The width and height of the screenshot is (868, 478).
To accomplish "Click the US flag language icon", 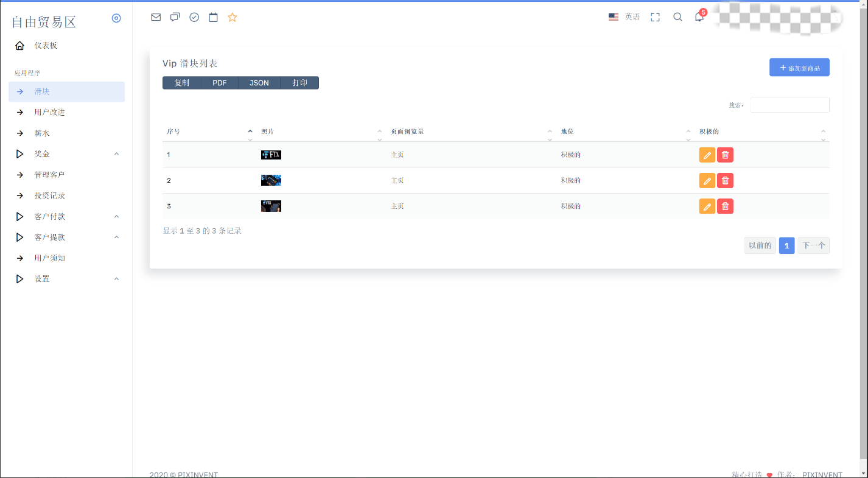I will point(614,17).
